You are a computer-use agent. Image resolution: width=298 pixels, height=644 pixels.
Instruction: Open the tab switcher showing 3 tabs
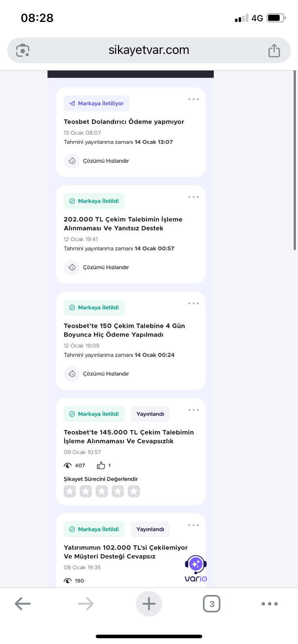click(212, 604)
